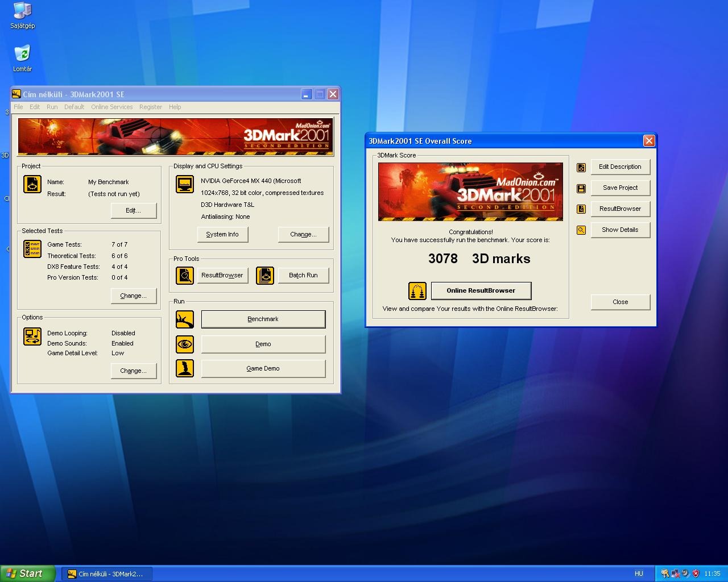This screenshot has height=582, width=728.
Task: Open the Register menu
Action: pos(151,107)
